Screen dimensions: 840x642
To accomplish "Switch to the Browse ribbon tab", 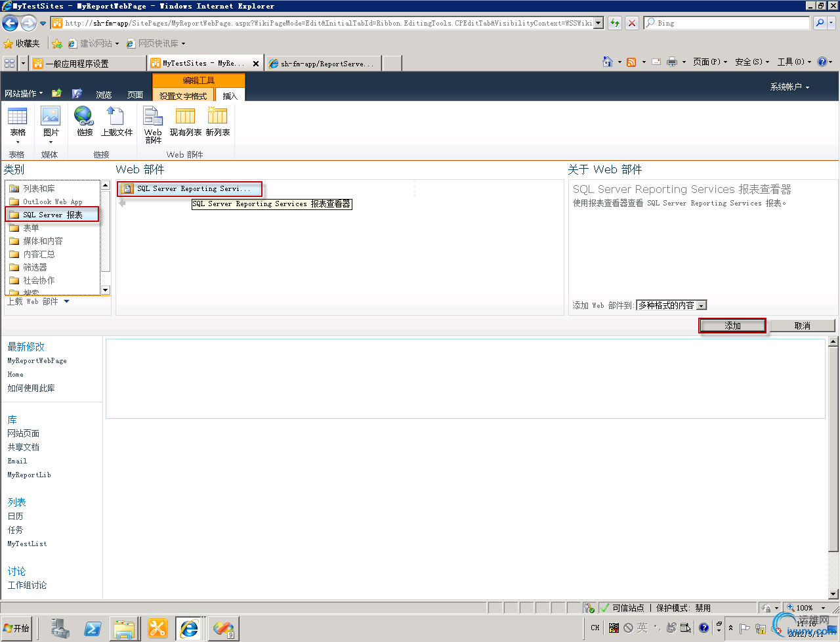I will 104,95.
